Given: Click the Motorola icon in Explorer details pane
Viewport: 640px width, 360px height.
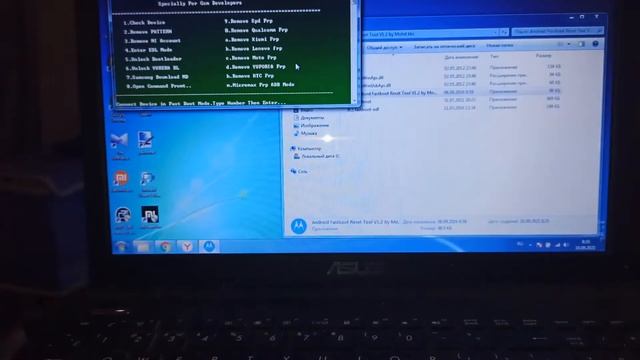Looking at the screenshot, I should pos(298,225).
